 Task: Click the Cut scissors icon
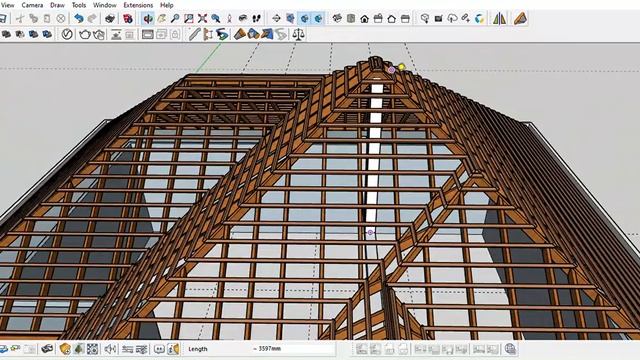click(x=20, y=18)
